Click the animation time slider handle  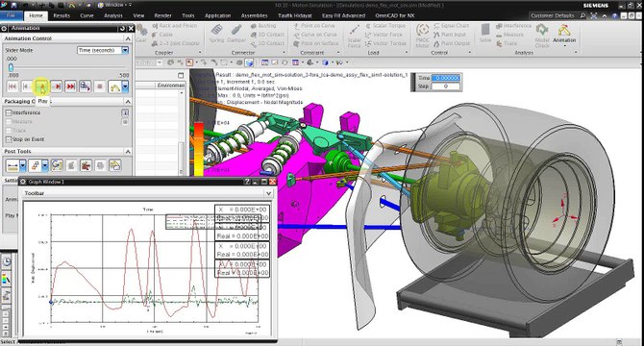[x=12, y=67]
